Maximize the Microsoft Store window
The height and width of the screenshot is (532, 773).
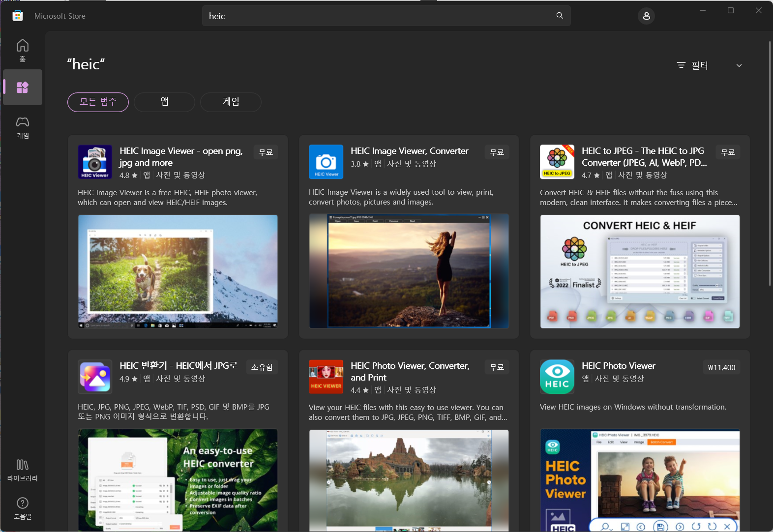[x=731, y=10]
